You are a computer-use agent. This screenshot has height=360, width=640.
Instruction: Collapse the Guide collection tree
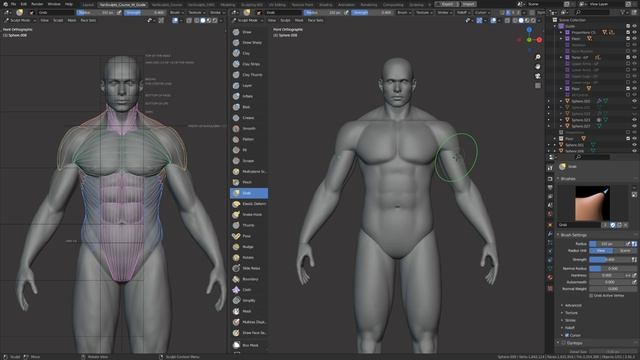point(555,26)
